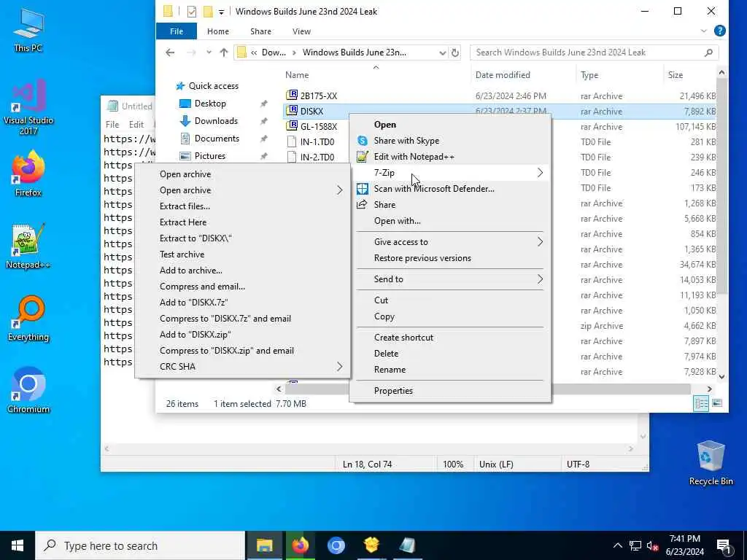Open the yellow box app in taskbar
The width and height of the screenshot is (747, 560).
pos(371,545)
